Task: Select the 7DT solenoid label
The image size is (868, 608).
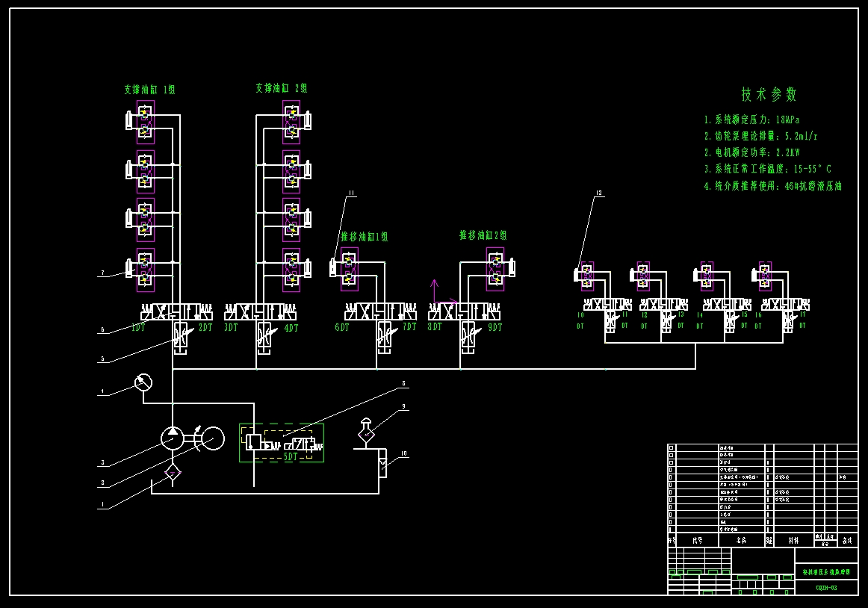Action: [409, 326]
